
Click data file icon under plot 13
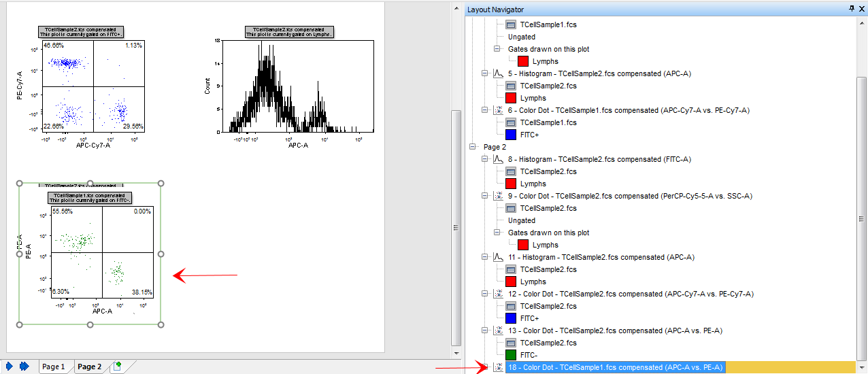[511, 343]
